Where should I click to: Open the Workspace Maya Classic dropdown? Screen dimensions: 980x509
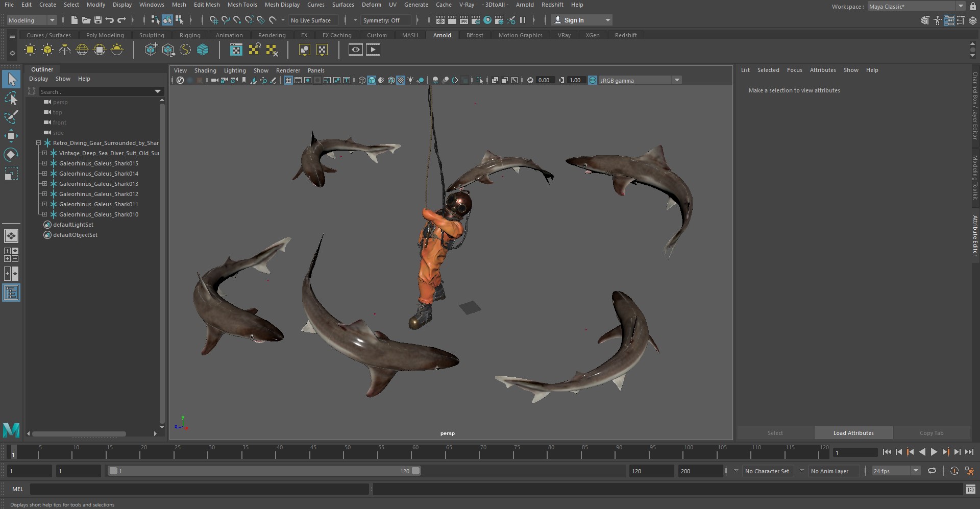coord(917,6)
